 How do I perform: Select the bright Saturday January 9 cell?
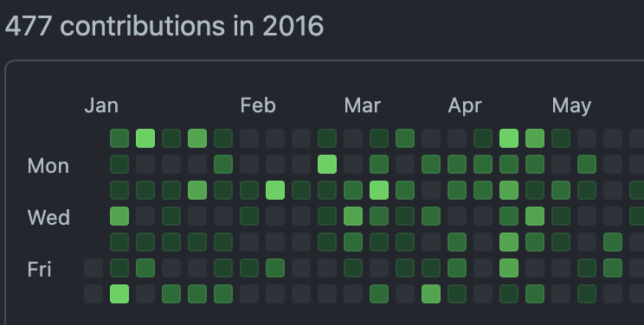[119, 294]
